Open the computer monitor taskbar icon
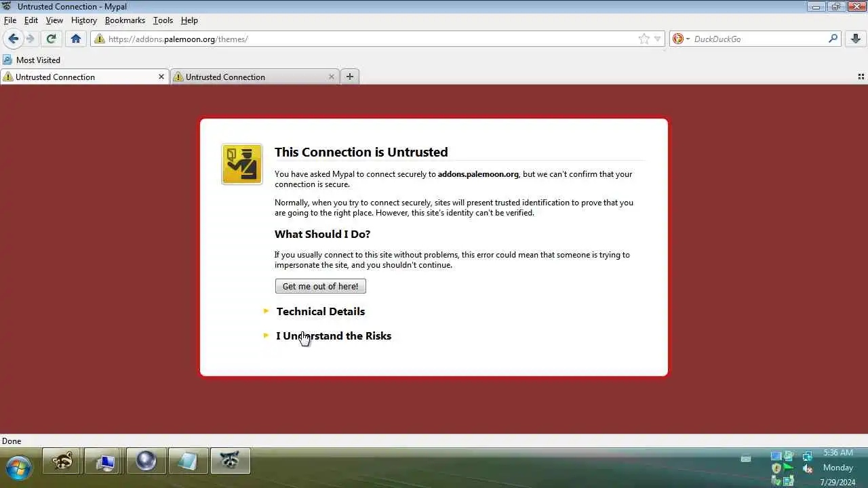 pyautogui.click(x=104, y=461)
